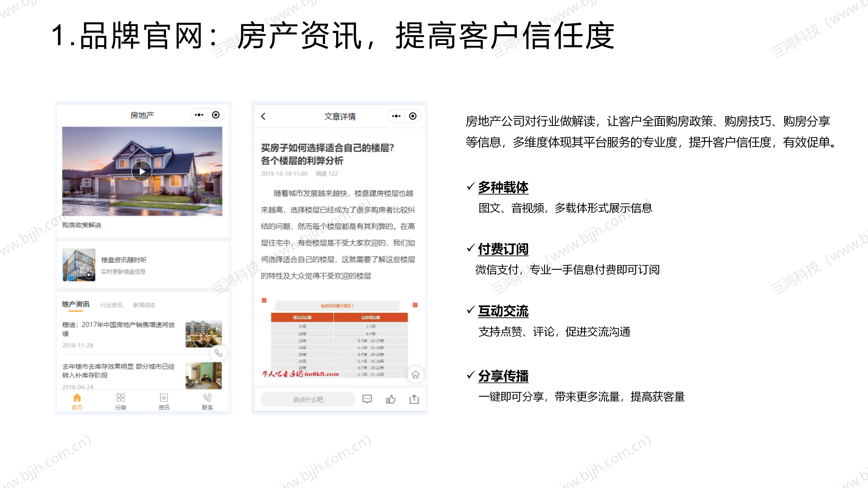Tap the close target icon in 文章详情 header

pos(413,116)
